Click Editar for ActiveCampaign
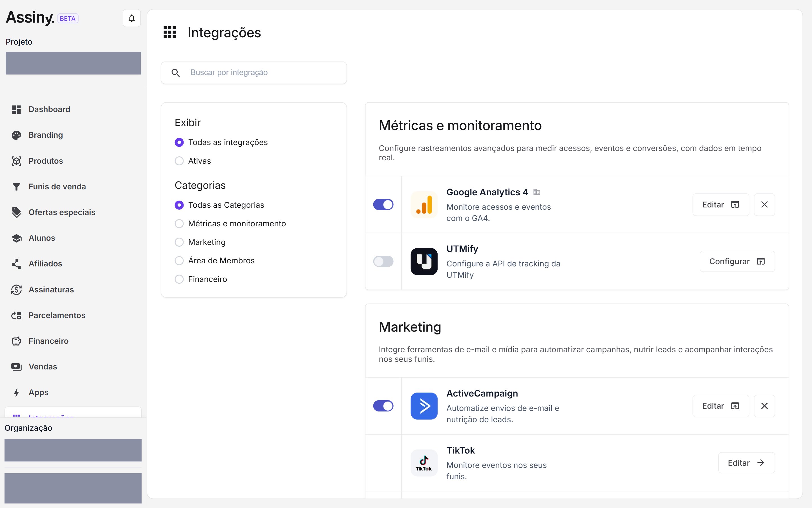812x508 pixels. click(x=721, y=406)
